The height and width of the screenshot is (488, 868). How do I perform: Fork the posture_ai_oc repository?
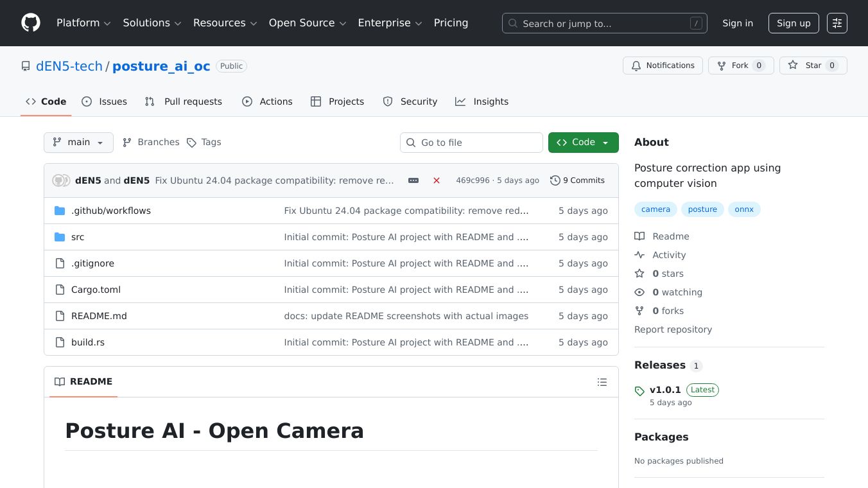click(740, 65)
